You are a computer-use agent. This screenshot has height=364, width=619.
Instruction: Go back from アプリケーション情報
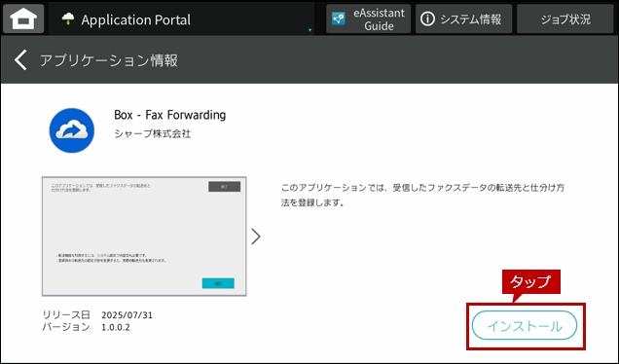click(x=20, y=60)
